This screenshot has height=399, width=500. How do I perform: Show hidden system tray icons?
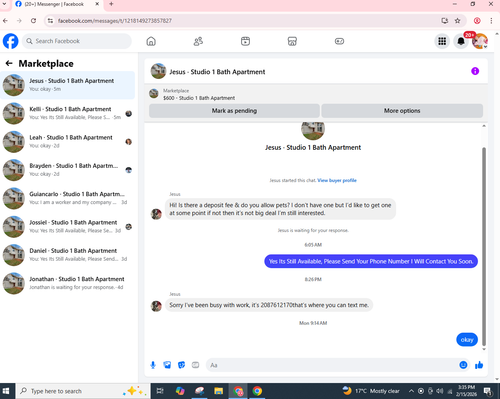point(411,391)
